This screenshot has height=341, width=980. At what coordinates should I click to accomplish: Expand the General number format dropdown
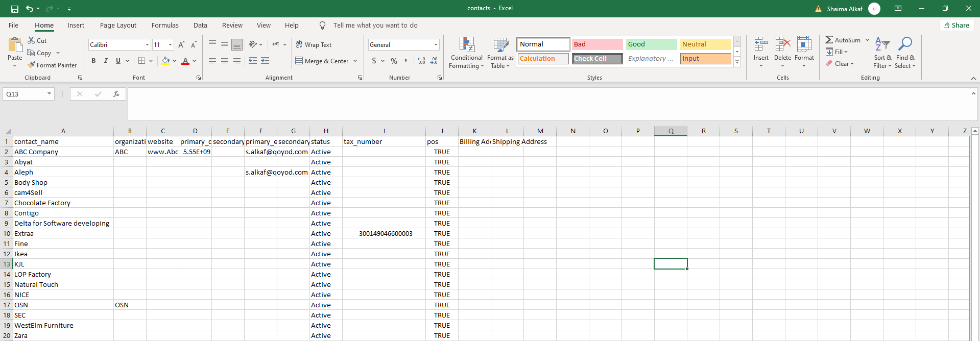coord(436,45)
